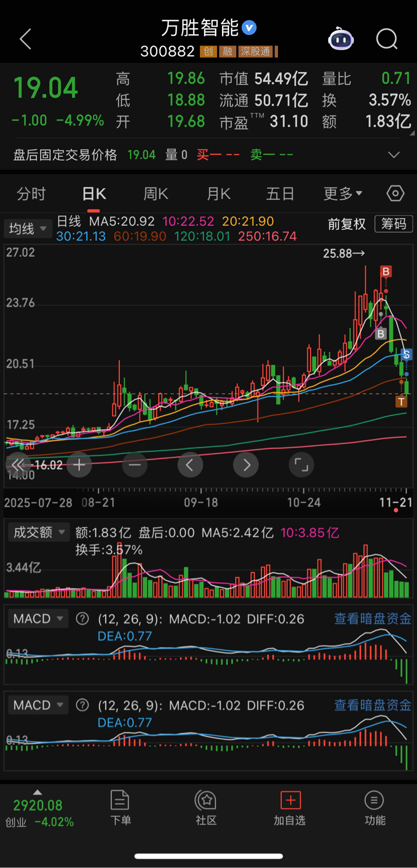Tap the 高 19.86 value
Viewport: 417px width, 868px height.
(186, 78)
